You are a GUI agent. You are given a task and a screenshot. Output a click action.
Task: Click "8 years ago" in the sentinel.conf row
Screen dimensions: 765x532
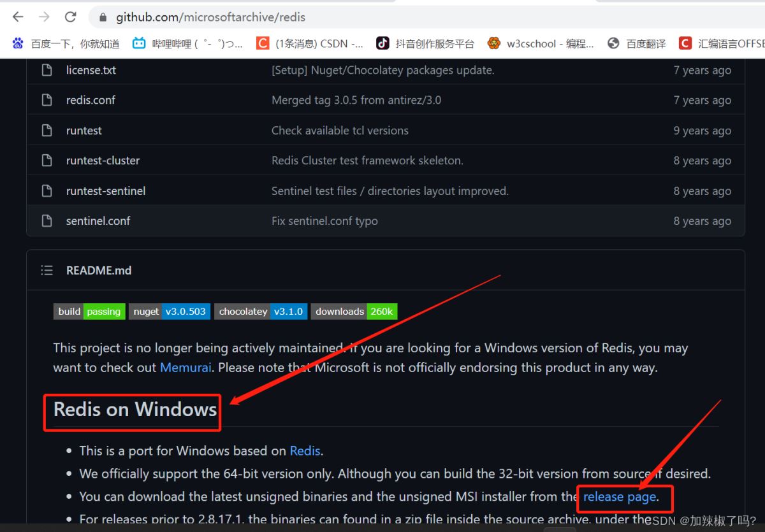(703, 221)
